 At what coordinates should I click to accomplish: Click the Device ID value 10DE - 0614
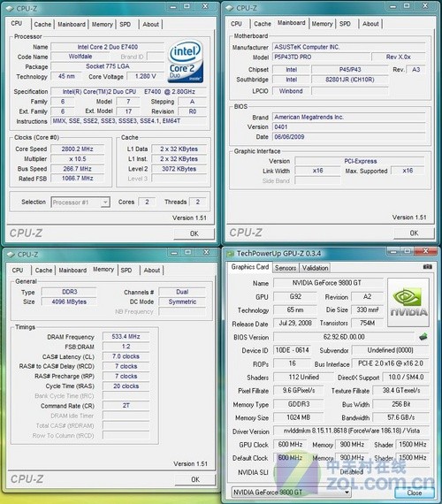293,350
